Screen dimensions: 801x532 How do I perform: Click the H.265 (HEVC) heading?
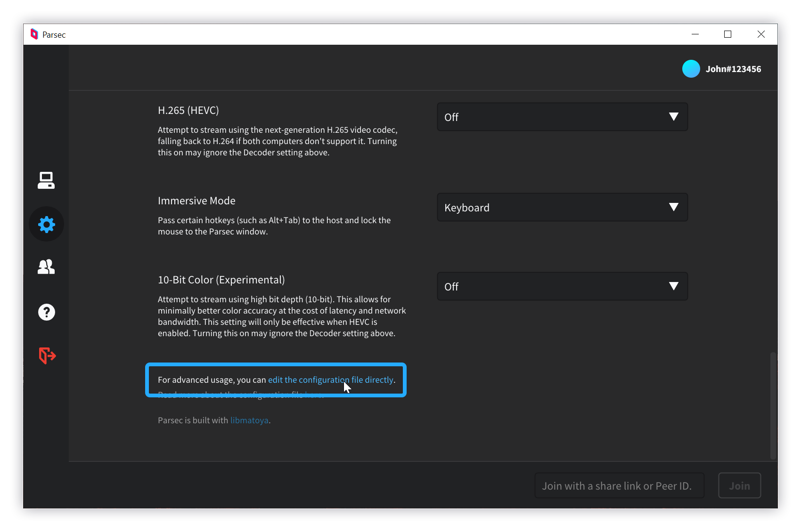coord(188,110)
